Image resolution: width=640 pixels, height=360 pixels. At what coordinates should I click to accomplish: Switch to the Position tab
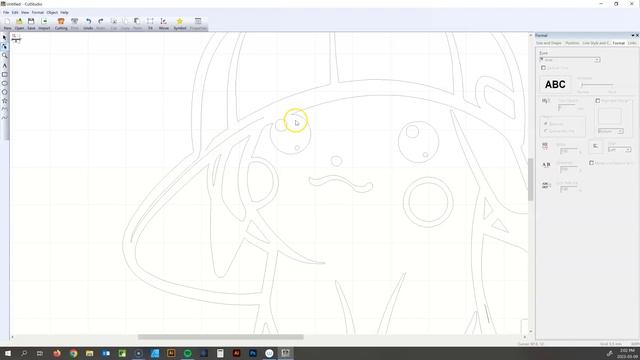click(x=572, y=43)
